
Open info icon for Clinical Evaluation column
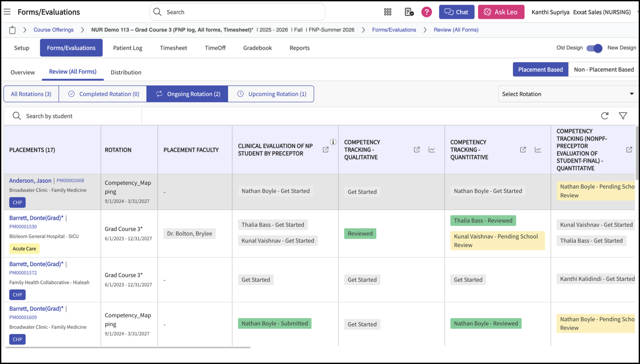[333, 142]
